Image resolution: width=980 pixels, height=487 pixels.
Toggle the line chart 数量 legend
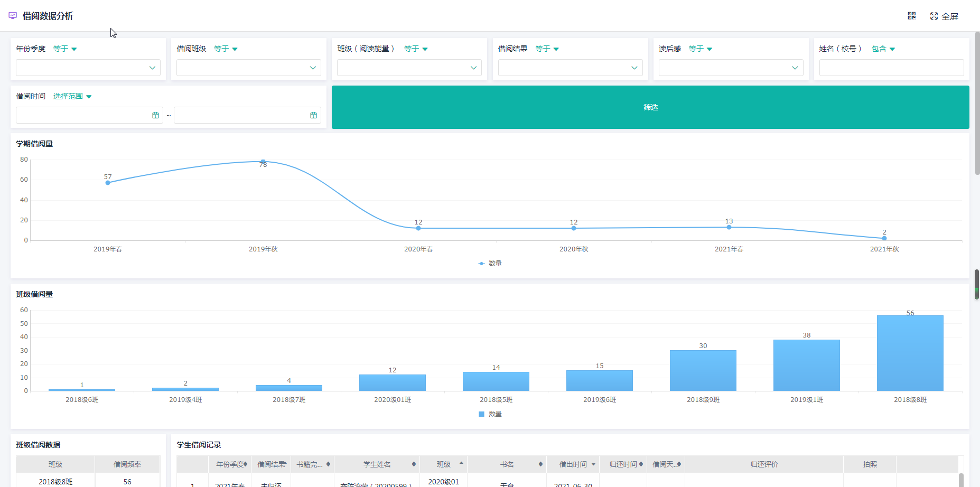coord(490,264)
